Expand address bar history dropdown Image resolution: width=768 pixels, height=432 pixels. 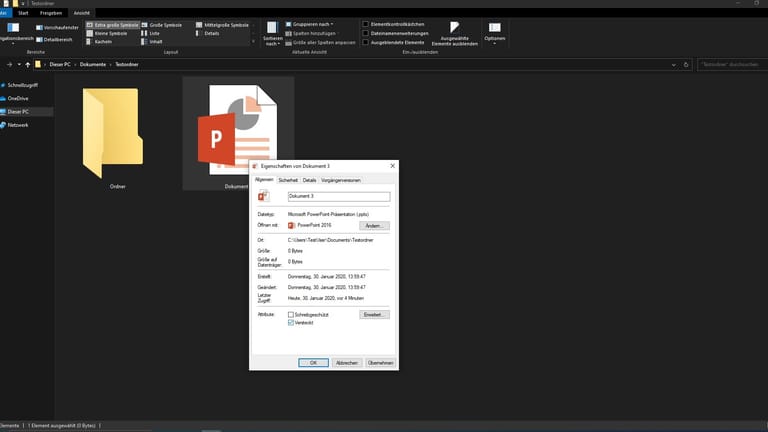point(673,65)
